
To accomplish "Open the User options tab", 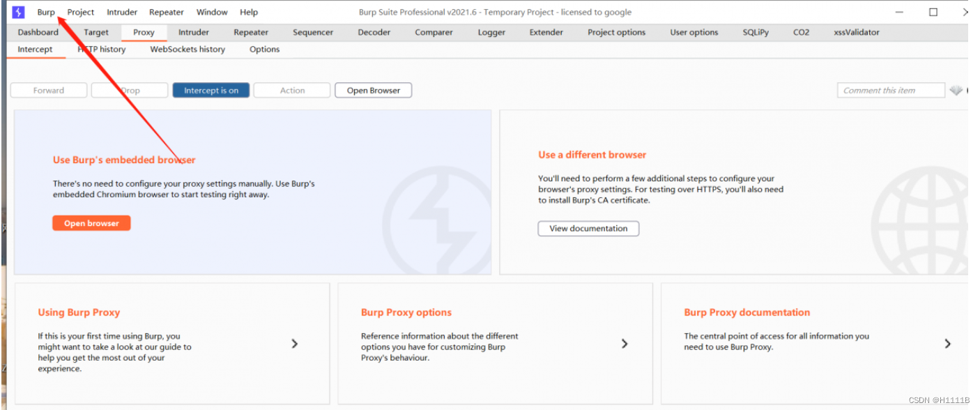I will [x=694, y=32].
